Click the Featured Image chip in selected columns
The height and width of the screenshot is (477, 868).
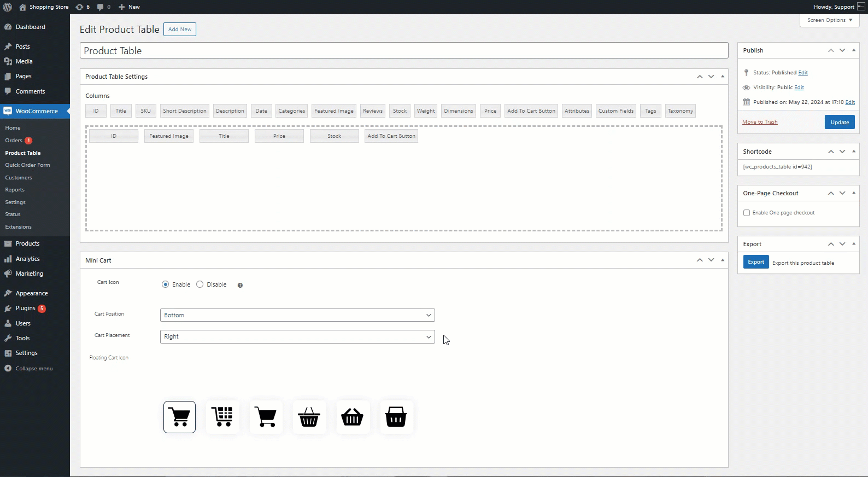pyautogui.click(x=169, y=136)
